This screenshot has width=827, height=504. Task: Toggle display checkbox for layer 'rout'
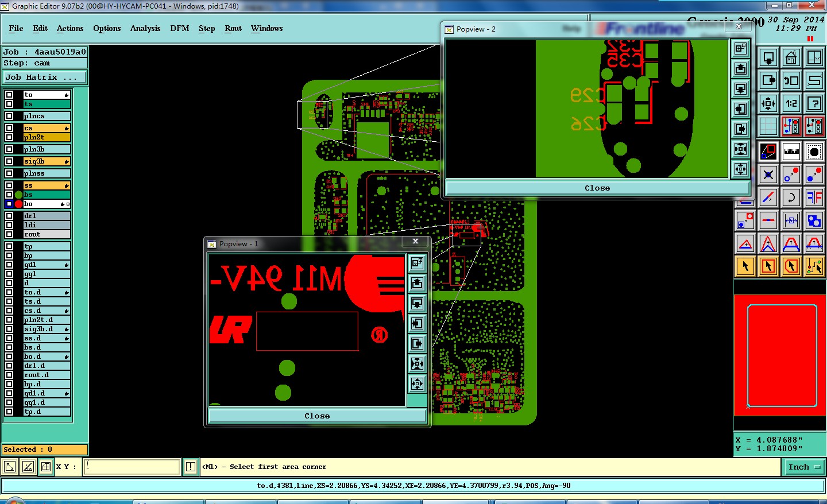coord(9,234)
